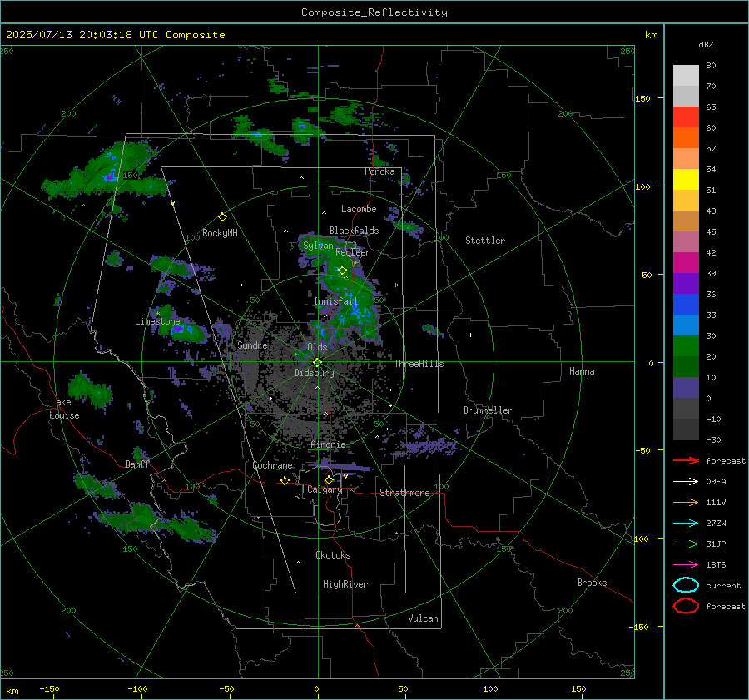Click the 80 dBZ light gray swatch
This screenshot has width=749, height=700.
[x=686, y=75]
